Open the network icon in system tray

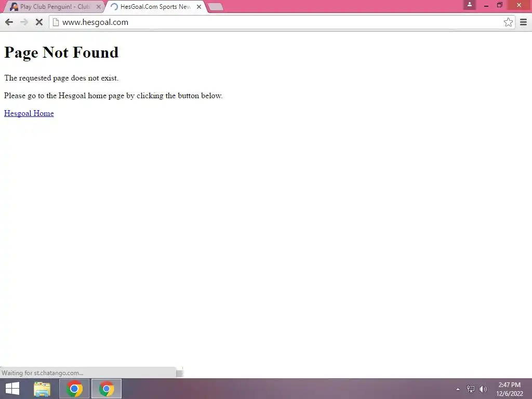pos(471,389)
